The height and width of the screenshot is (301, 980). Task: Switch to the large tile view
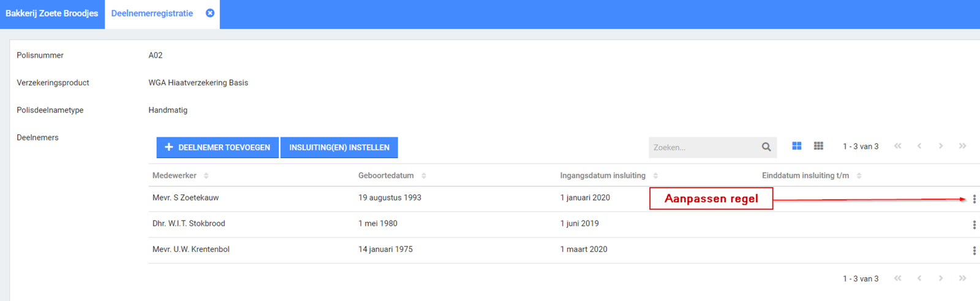point(796,146)
